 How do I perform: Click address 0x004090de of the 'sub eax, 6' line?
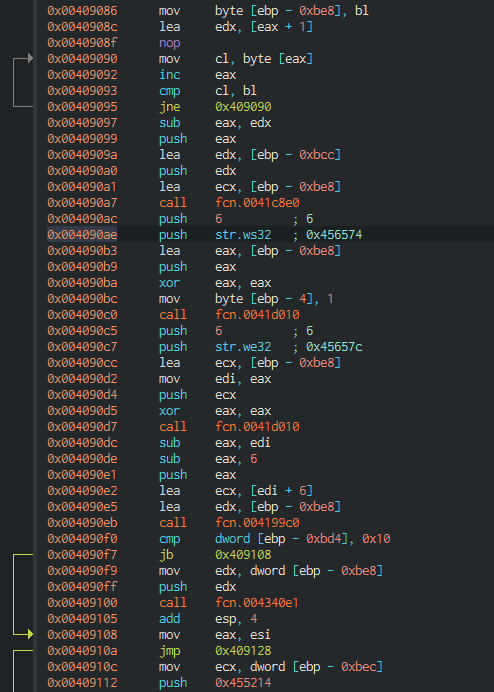(x=82, y=459)
